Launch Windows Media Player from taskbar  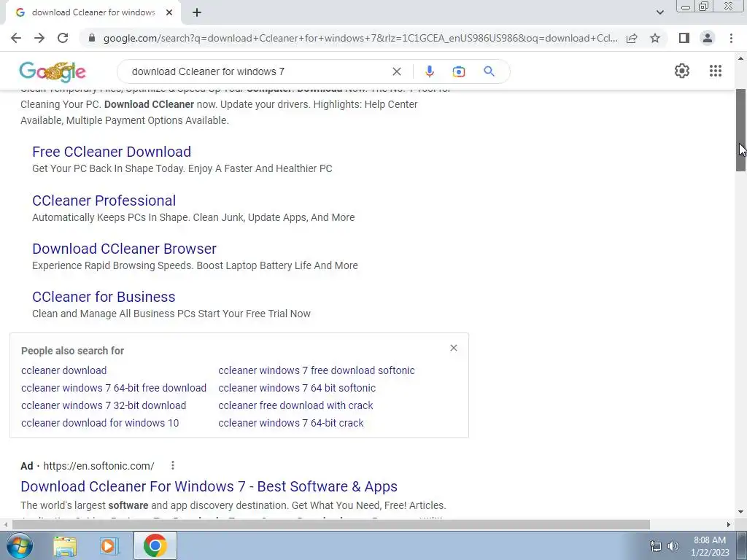point(108,546)
